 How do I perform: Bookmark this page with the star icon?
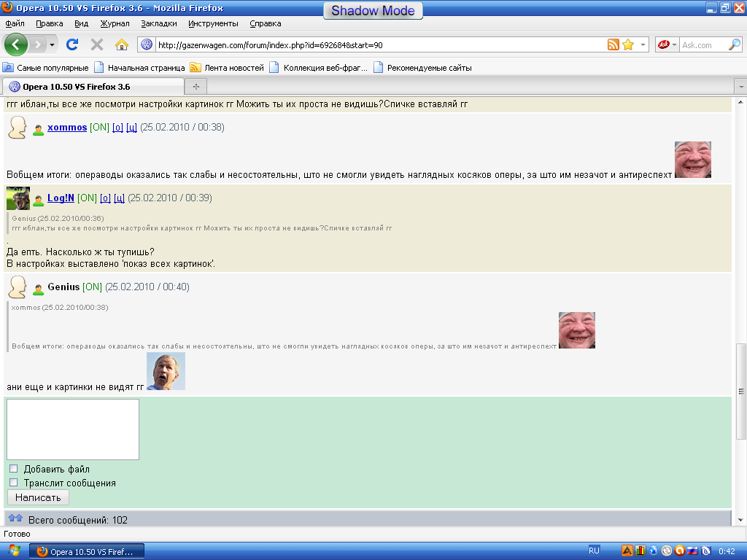coord(628,44)
